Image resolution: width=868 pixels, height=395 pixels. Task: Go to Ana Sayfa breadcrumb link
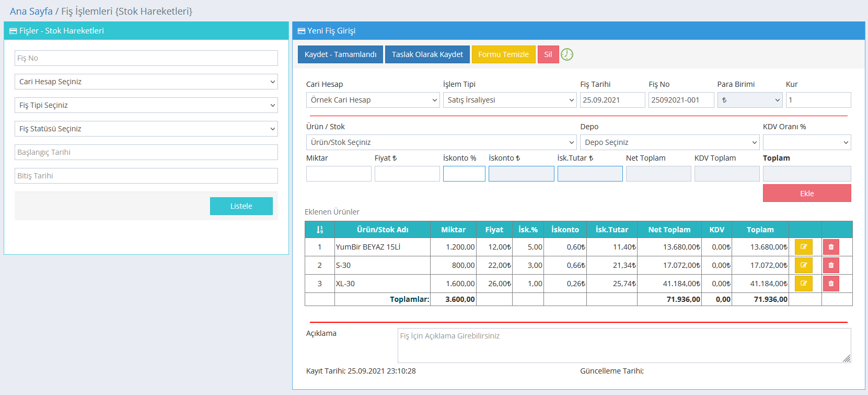pos(31,11)
